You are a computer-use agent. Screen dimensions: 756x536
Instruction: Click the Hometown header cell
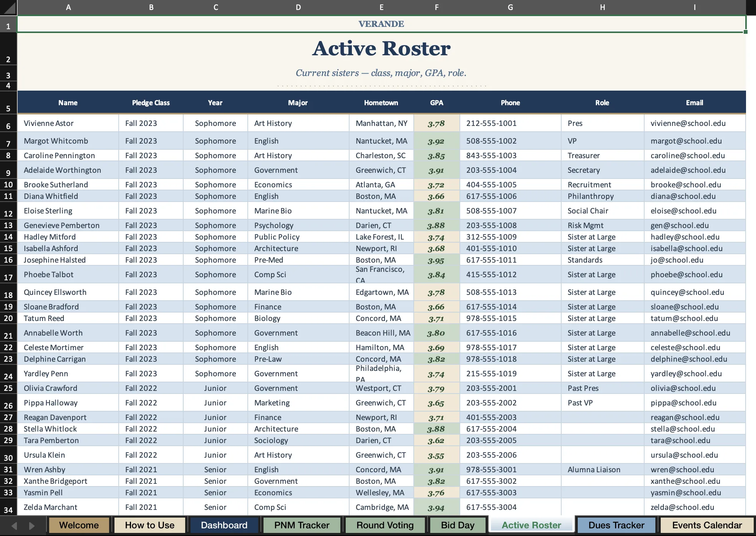click(381, 103)
